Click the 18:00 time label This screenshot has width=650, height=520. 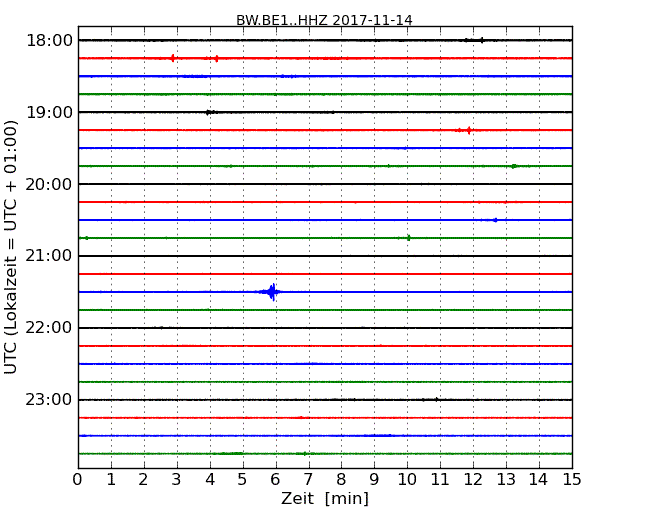(49, 41)
